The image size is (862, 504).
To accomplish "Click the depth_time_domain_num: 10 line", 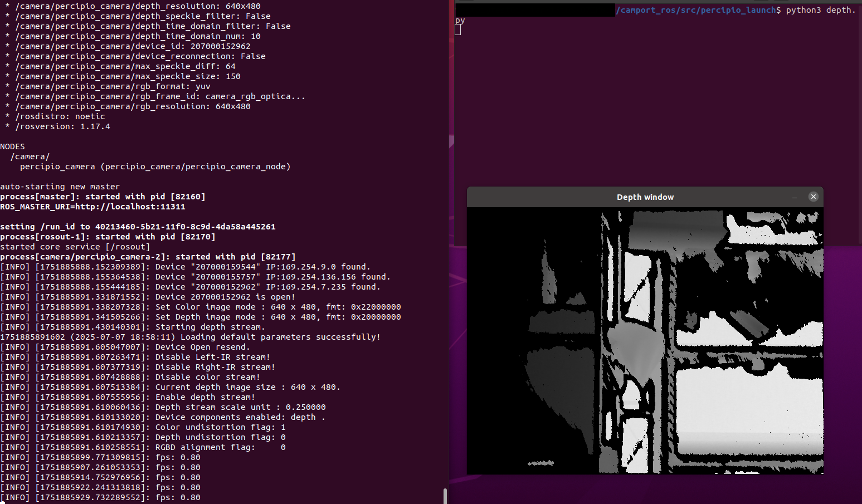I will [x=133, y=36].
